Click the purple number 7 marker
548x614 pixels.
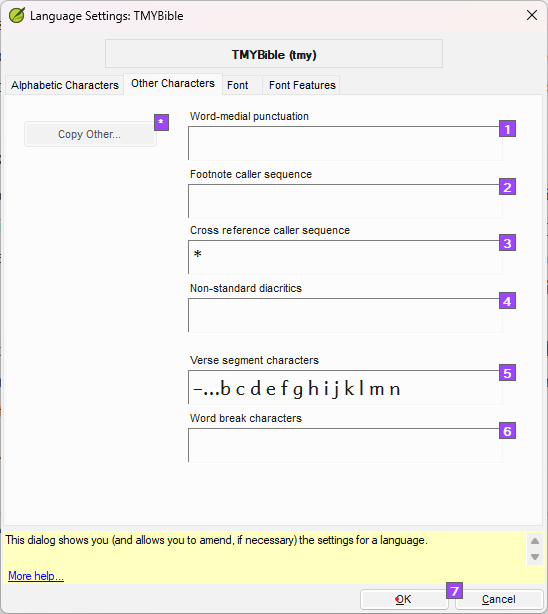point(454,591)
